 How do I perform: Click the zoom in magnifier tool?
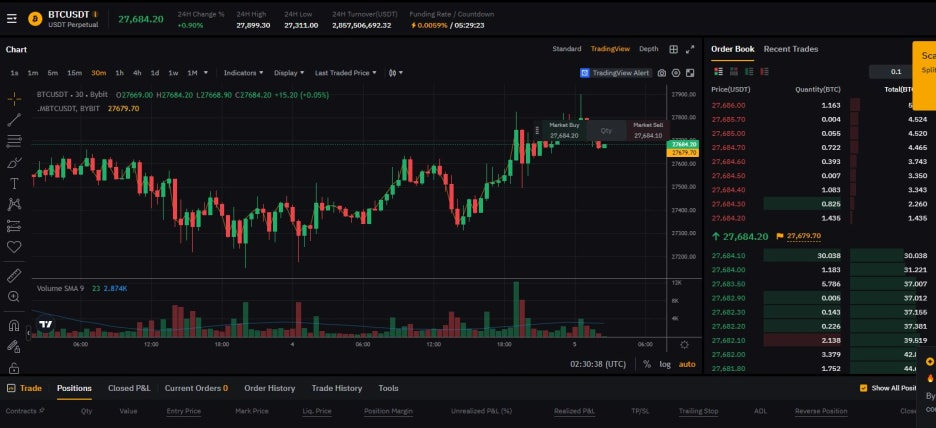pos(14,296)
